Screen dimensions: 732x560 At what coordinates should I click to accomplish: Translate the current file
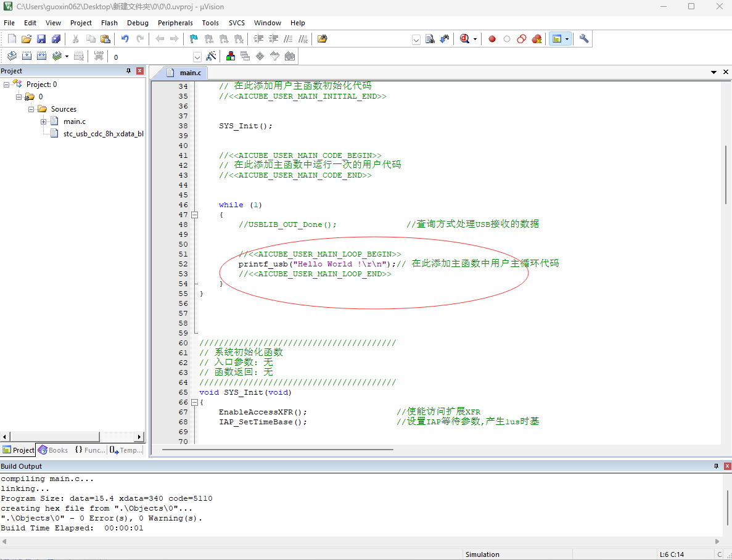point(12,56)
